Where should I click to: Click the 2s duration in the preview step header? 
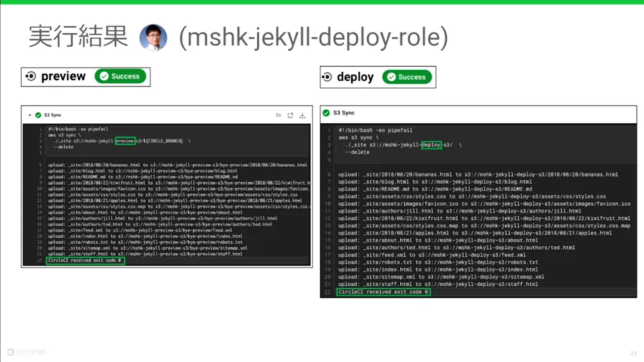tap(278, 116)
